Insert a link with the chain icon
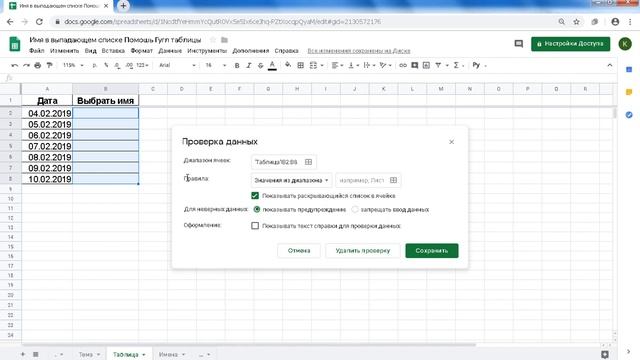 (x=403, y=65)
